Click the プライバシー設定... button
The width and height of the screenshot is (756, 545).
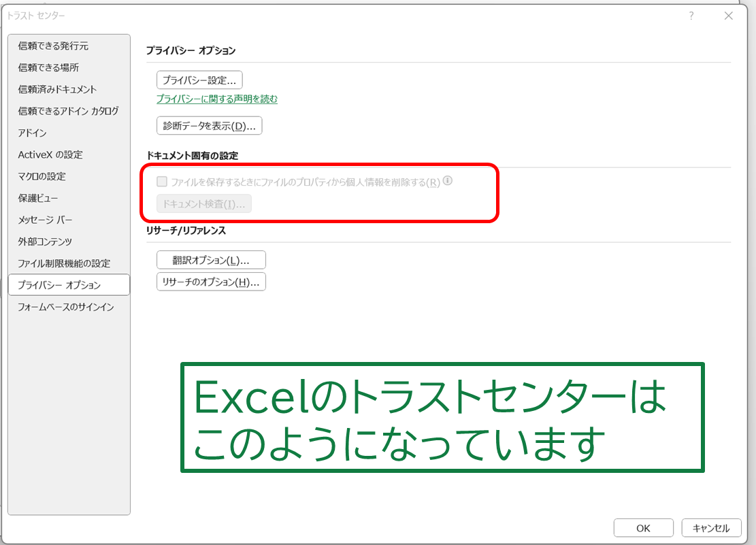[199, 80]
